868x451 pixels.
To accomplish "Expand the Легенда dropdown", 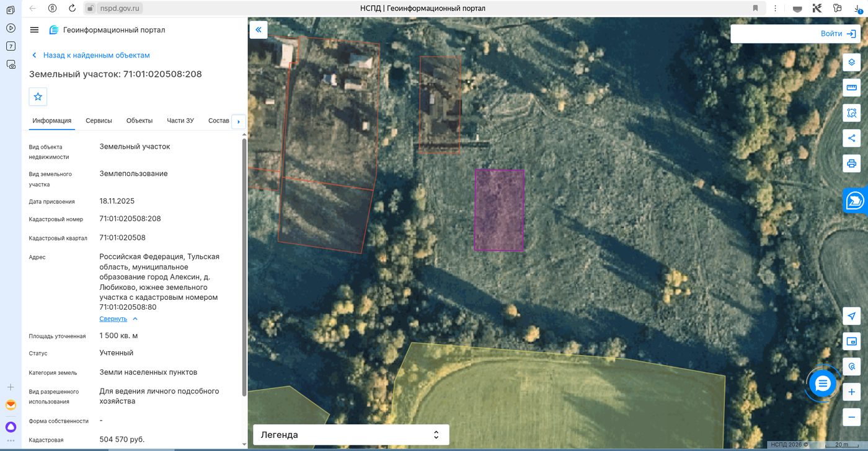I will click(x=351, y=435).
